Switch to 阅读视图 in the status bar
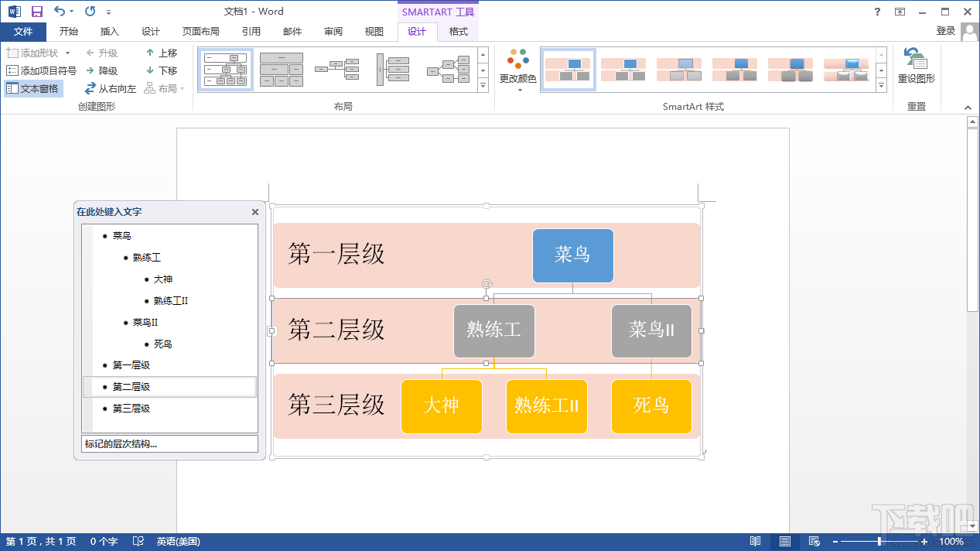 755,541
